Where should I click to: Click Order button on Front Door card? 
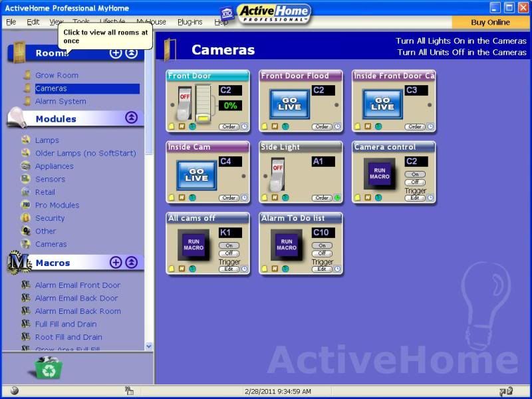click(x=229, y=126)
